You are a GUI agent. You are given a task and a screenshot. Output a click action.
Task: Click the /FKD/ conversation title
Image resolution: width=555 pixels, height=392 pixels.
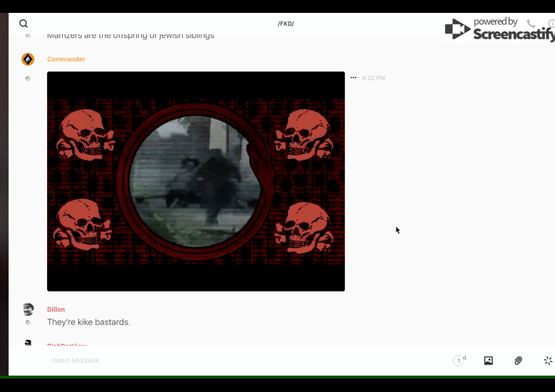pyautogui.click(x=286, y=24)
